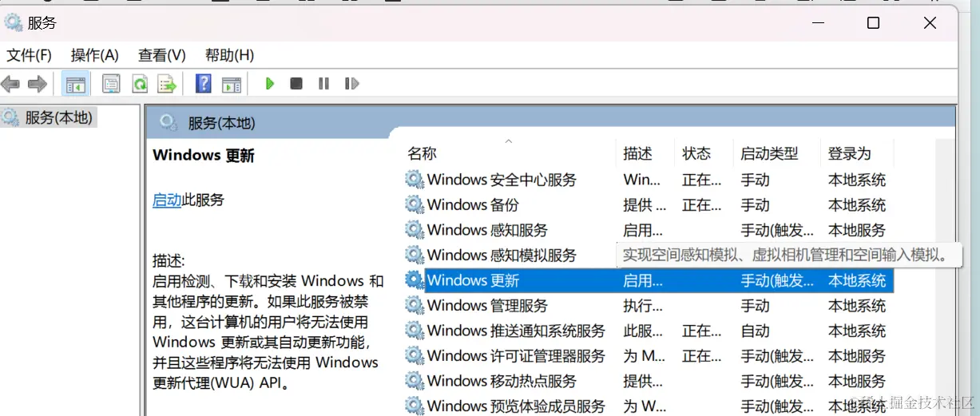Stop the service with the square stop icon
This screenshot has width=980, height=416.
click(x=296, y=83)
